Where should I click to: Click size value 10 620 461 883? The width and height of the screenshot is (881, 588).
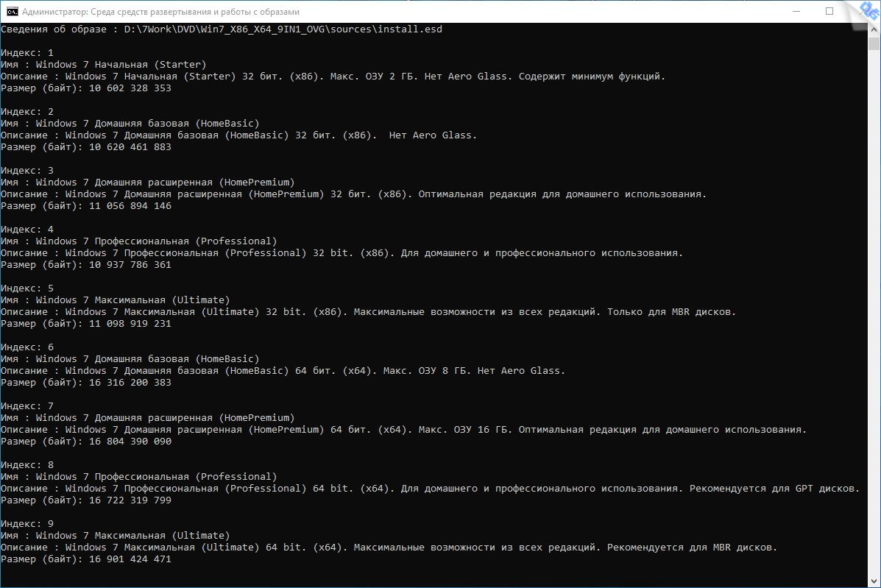pyautogui.click(x=130, y=147)
